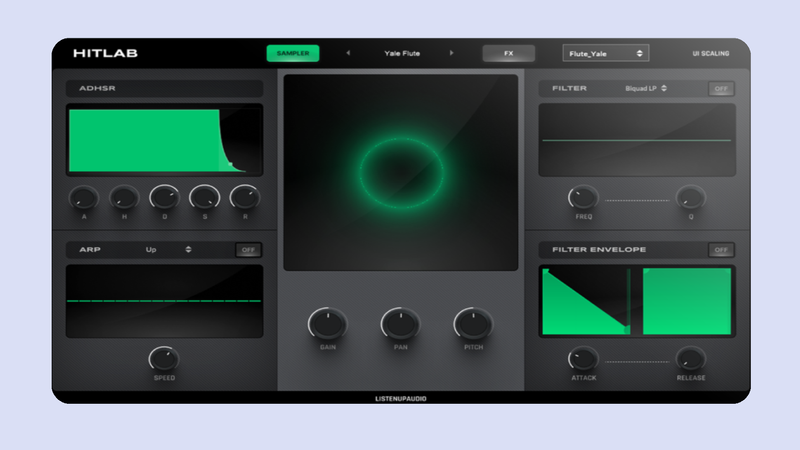Open the Flute_Yale preset dropdown
This screenshot has width=800, height=450.
coord(606,53)
